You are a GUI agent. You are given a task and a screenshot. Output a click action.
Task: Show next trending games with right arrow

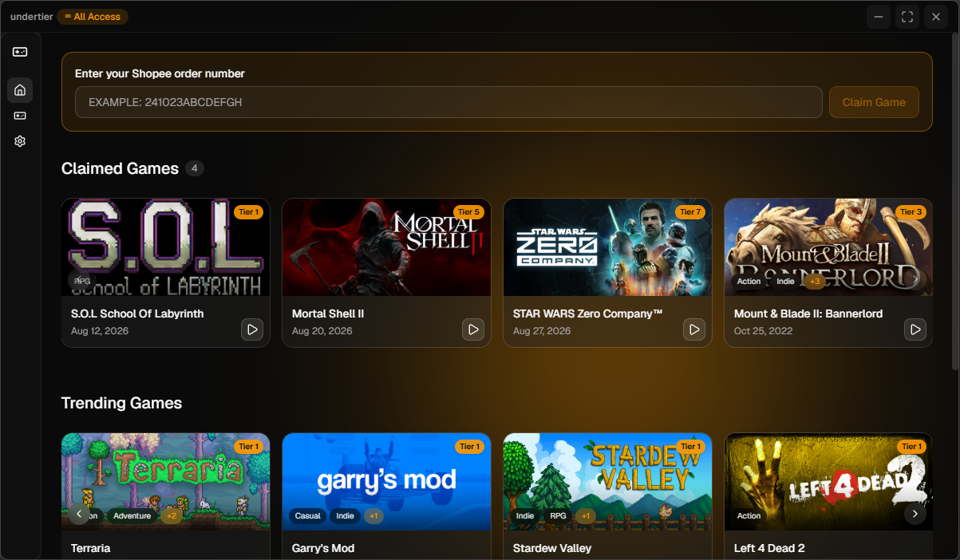[x=915, y=514]
